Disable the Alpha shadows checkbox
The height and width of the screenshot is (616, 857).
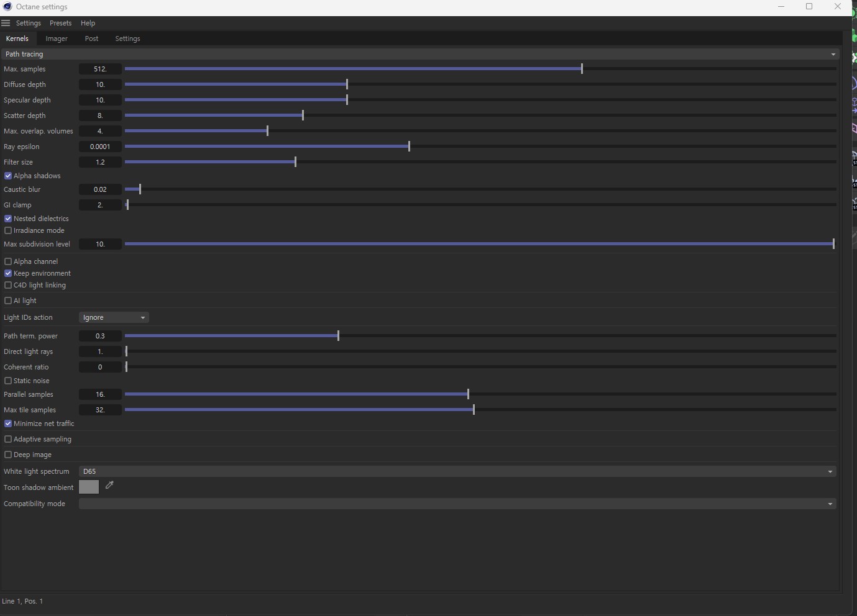[8, 176]
